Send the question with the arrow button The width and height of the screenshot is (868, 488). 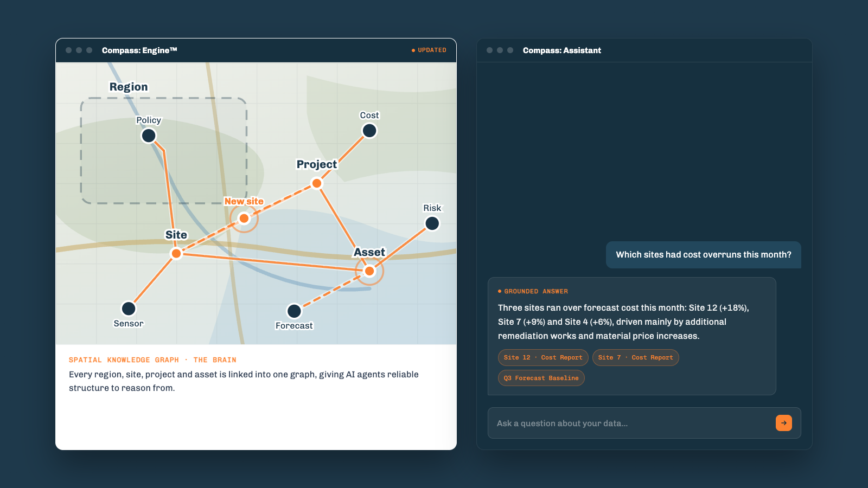tap(784, 423)
